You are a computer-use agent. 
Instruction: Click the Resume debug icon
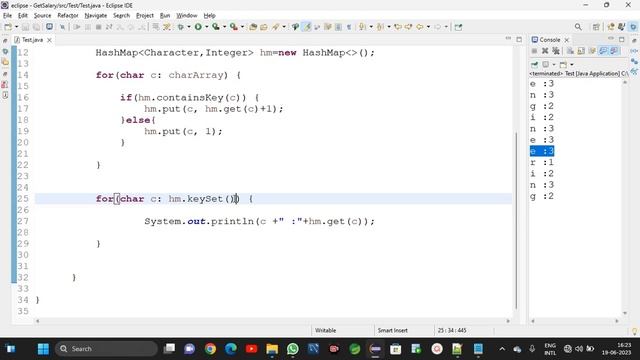[x=77, y=27]
